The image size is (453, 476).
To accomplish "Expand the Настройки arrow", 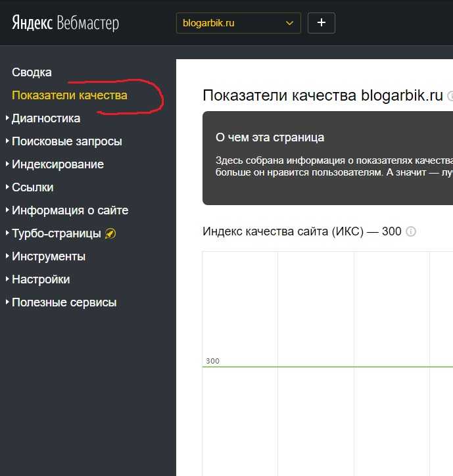I will click(x=7, y=279).
